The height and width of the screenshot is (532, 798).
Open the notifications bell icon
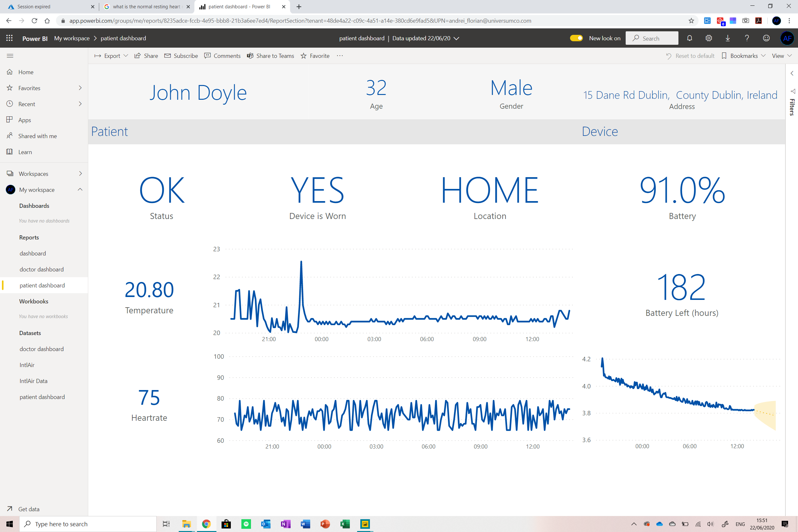click(689, 38)
